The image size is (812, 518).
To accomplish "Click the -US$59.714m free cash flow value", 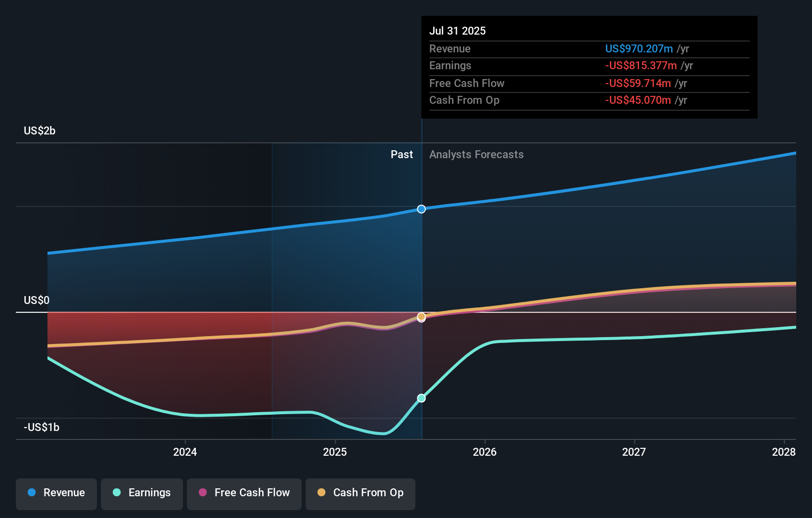I will [638, 84].
